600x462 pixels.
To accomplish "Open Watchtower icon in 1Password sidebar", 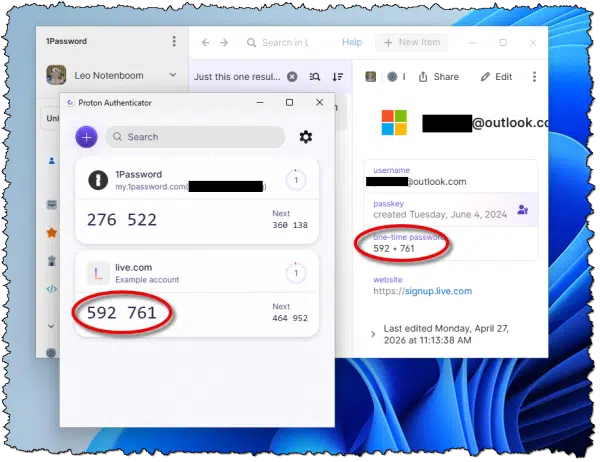I will click(52, 261).
